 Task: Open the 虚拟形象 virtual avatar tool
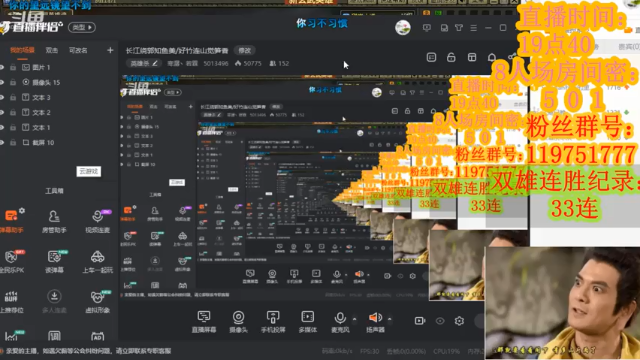point(97,302)
